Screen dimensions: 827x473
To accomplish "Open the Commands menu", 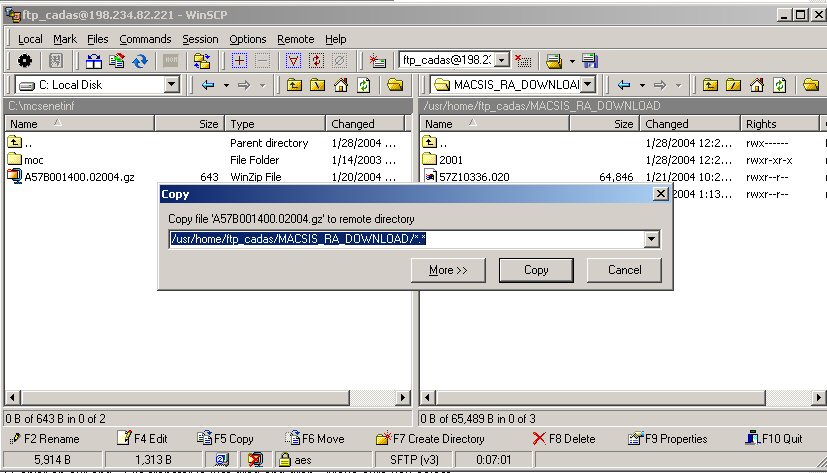I will pyautogui.click(x=145, y=39).
